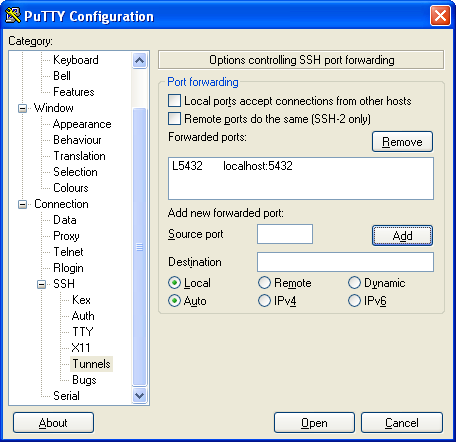Click the Cancel button
456x442 pixels.
point(402,423)
